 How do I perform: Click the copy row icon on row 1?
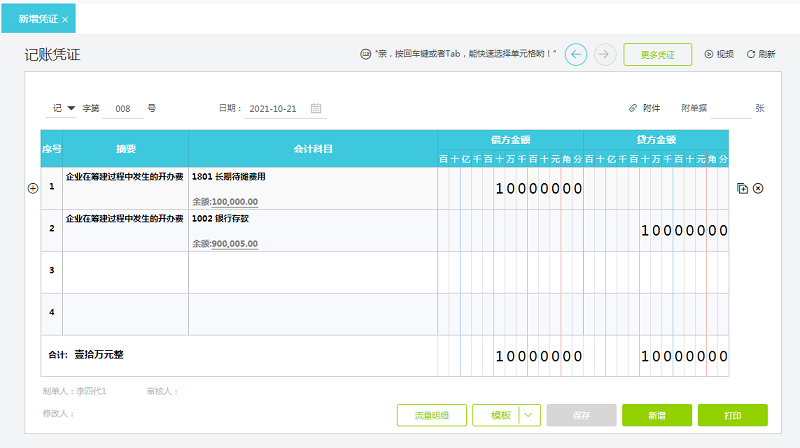tap(742, 188)
